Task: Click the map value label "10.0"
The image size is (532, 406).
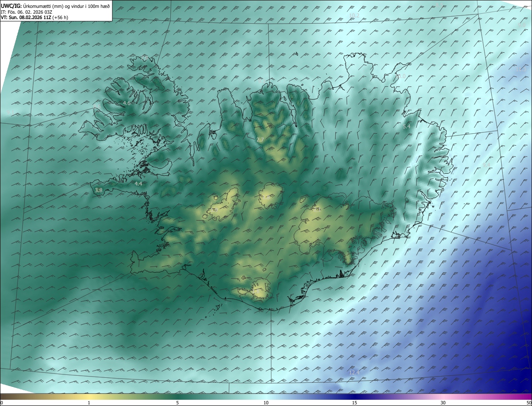Action: click(400, 76)
